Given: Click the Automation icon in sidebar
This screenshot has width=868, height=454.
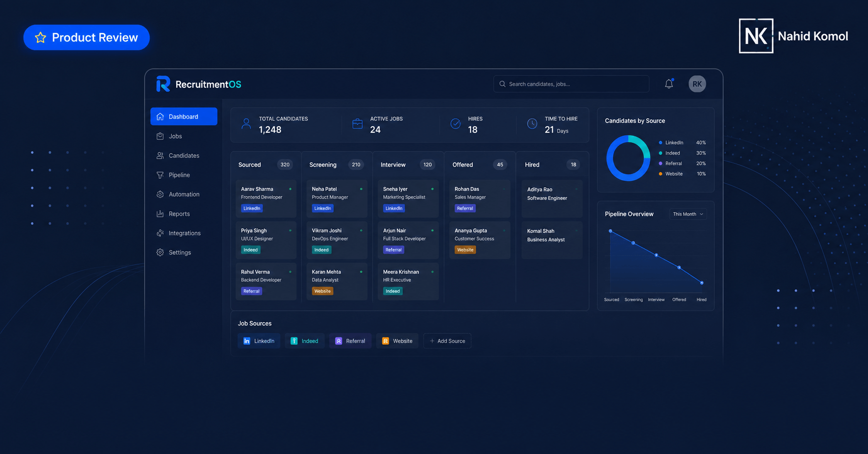Looking at the screenshot, I should pos(160,194).
